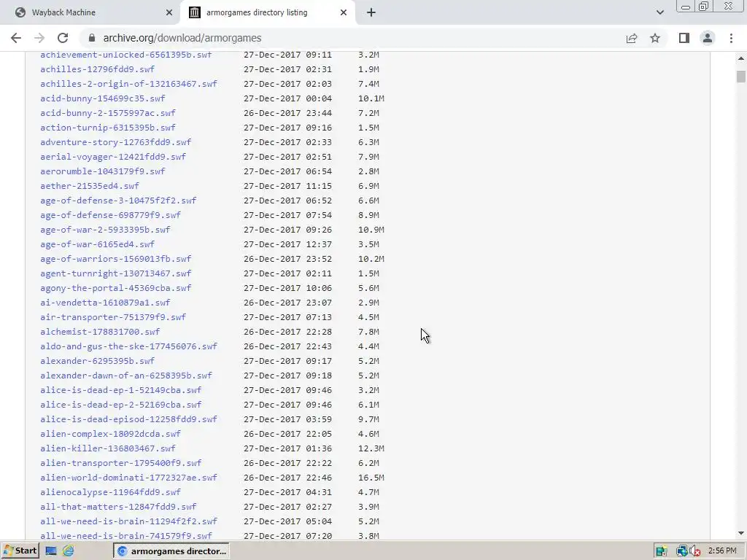
Task: Open achilles-2-origin-of-132163467.swf link
Action: [128, 84]
